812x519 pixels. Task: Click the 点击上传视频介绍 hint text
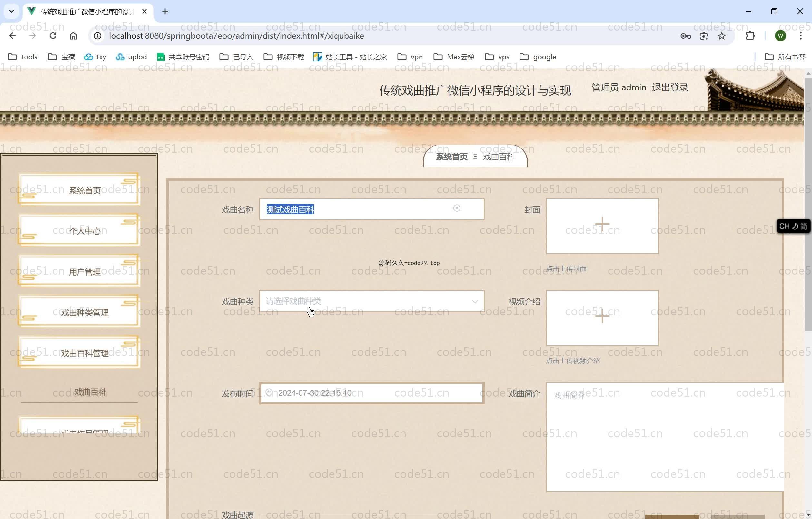click(x=573, y=361)
